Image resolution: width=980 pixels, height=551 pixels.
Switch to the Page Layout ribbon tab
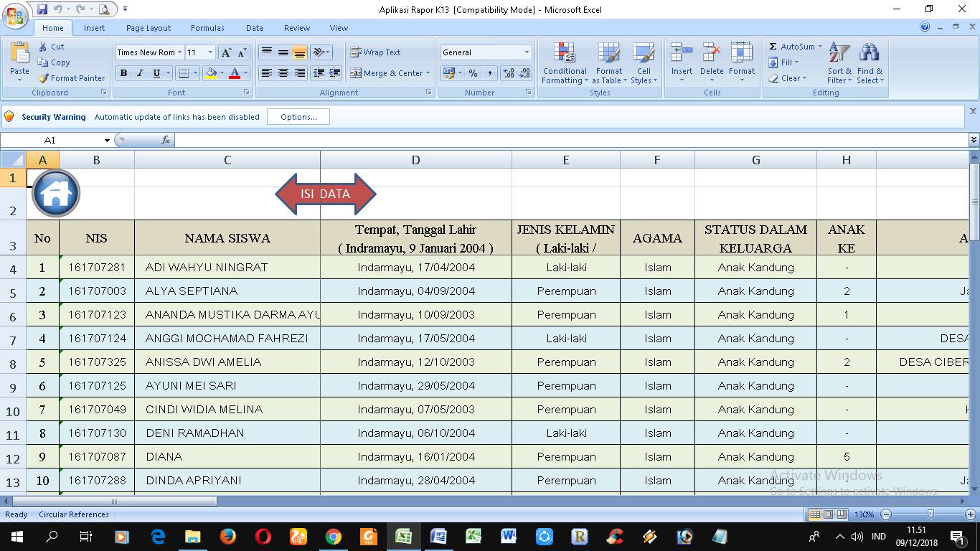[149, 28]
